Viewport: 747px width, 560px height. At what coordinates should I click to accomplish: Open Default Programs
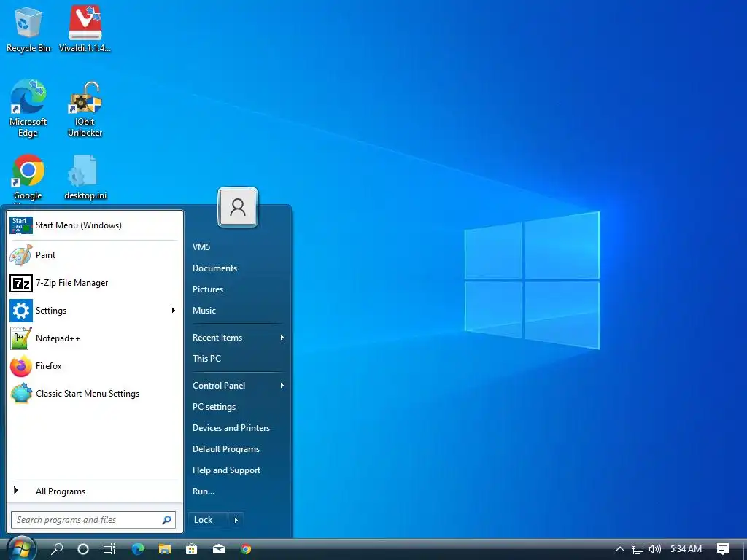226,449
